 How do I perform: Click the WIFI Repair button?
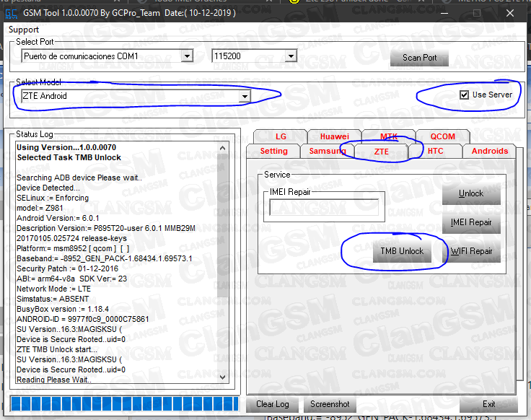coord(471,251)
